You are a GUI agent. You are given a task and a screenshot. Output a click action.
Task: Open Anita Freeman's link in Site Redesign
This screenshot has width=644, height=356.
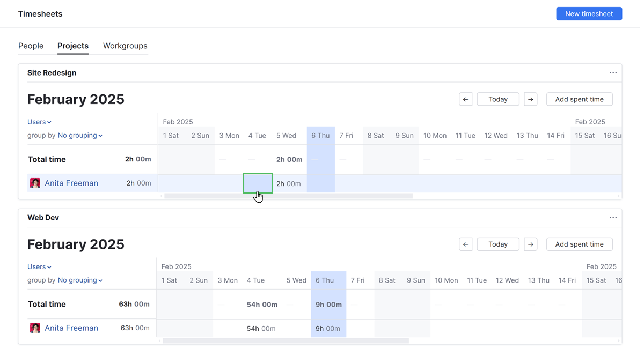[x=71, y=183]
